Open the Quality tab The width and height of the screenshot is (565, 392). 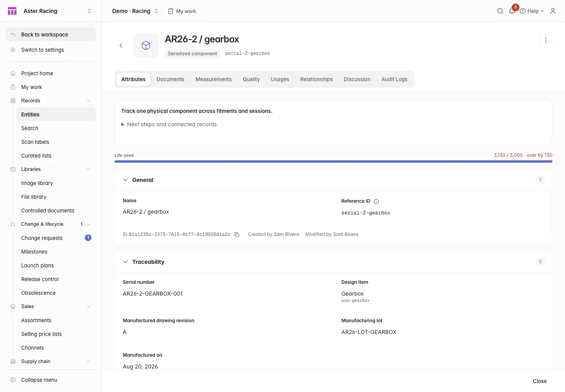[251, 79]
